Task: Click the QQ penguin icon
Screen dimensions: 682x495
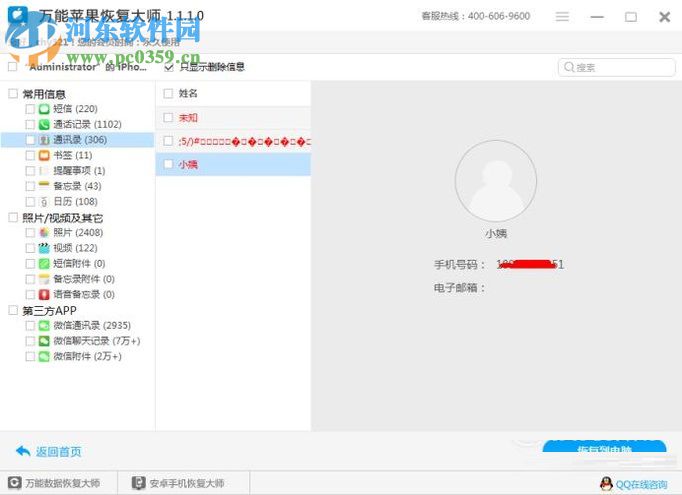Action: point(606,484)
